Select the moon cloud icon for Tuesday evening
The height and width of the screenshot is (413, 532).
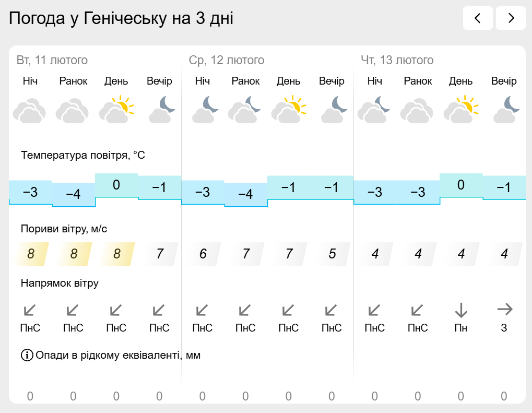pyautogui.click(x=162, y=109)
